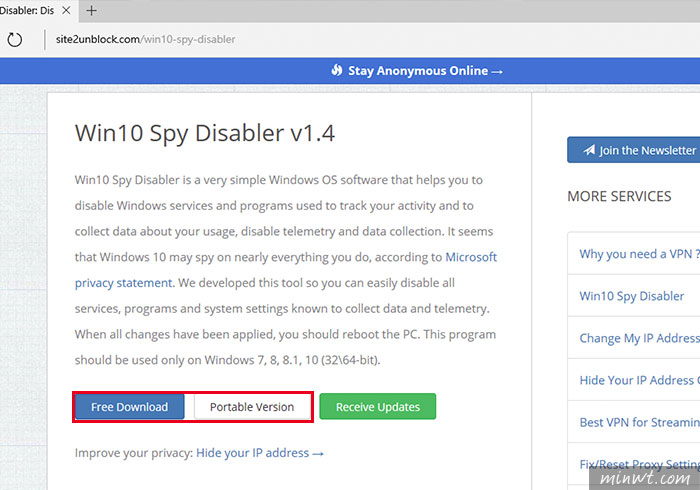This screenshot has width=700, height=490.
Task: Click the Free Download button
Action: (129, 407)
